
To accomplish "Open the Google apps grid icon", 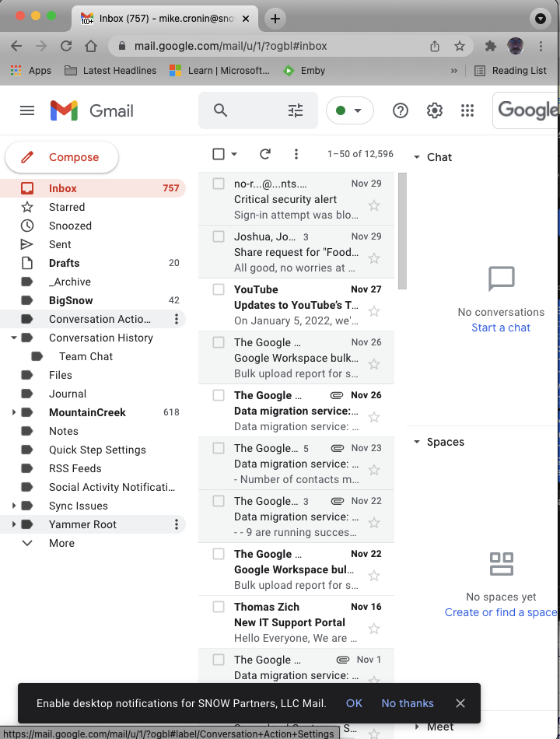I will (467, 110).
